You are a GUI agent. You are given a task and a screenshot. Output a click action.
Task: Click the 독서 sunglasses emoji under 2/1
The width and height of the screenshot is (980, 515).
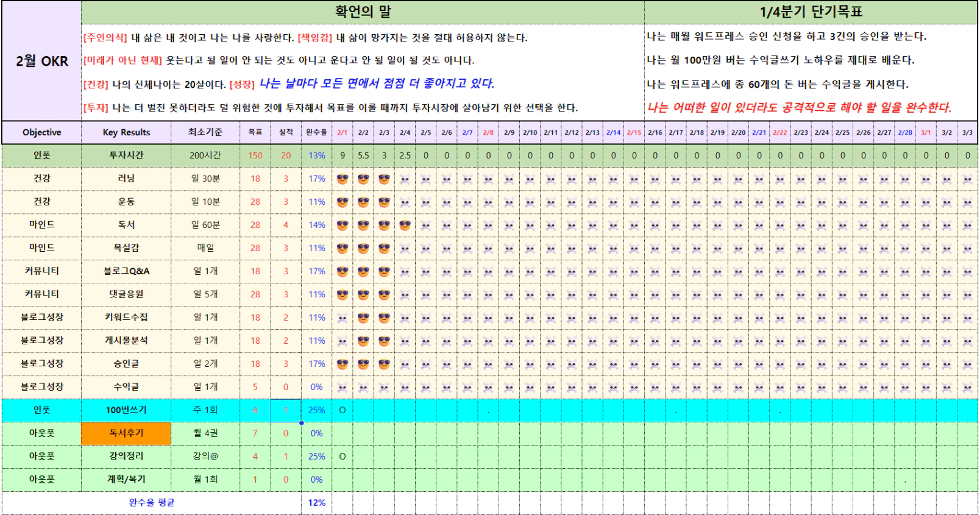[343, 225]
